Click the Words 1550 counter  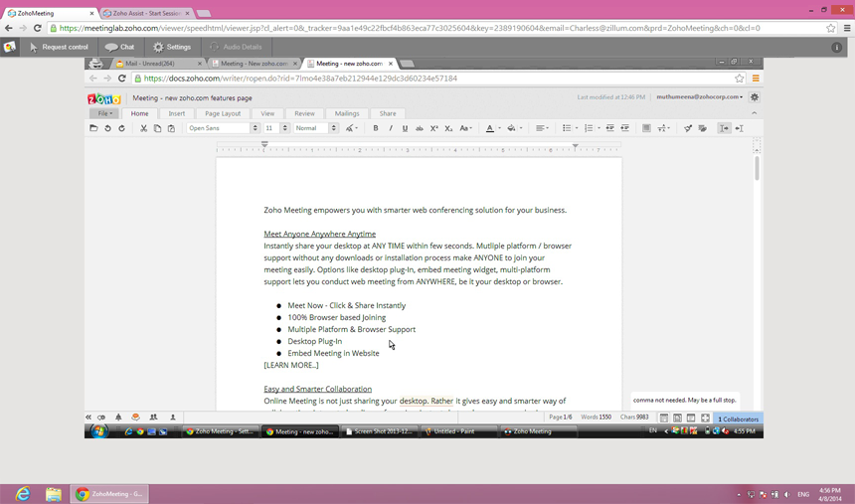pos(596,418)
